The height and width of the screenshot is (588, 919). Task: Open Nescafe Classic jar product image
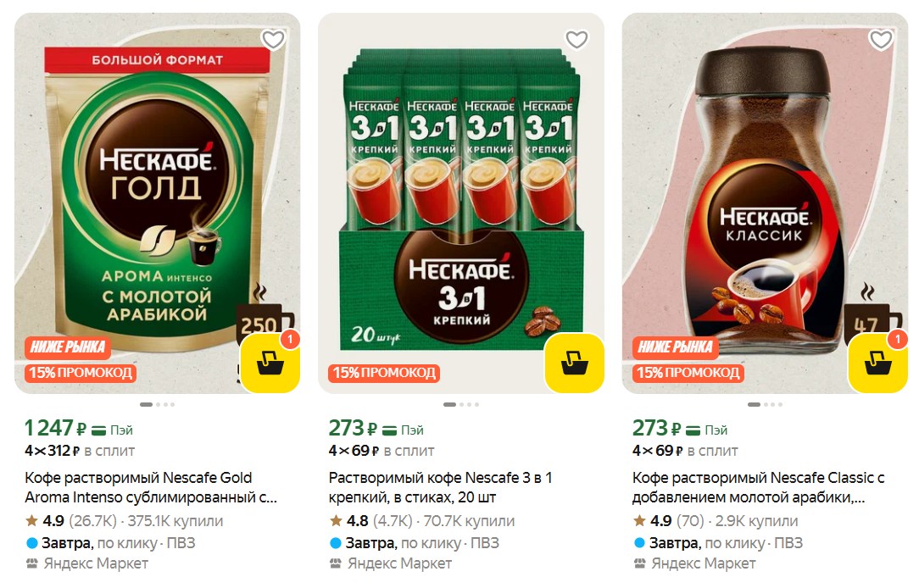[x=765, y=203]
